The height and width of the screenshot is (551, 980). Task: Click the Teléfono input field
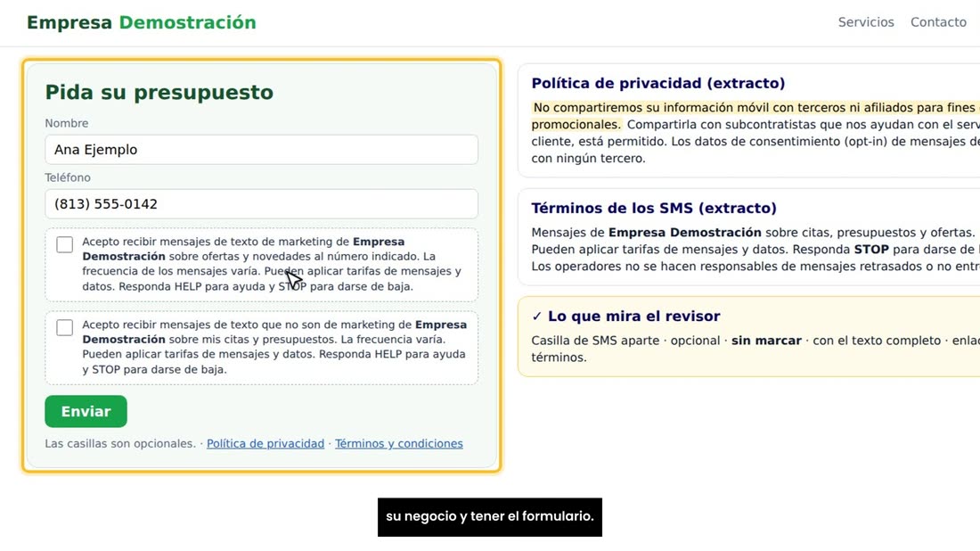[x=261, y=204]
